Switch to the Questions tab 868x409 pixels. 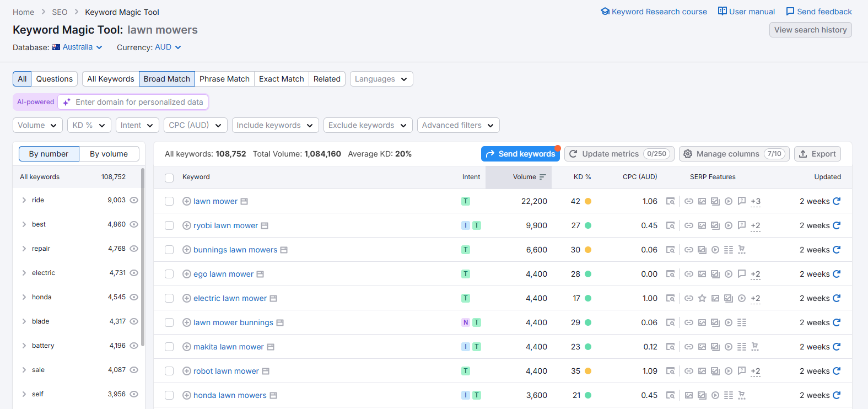(55, 79)
